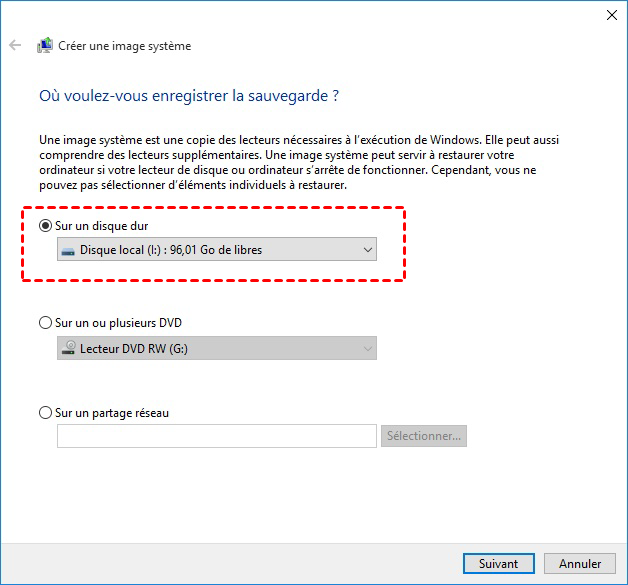Click the local disk drive icon
Image resolution: width=628 pixels, height=585 pixels.
tap(68, 250)
